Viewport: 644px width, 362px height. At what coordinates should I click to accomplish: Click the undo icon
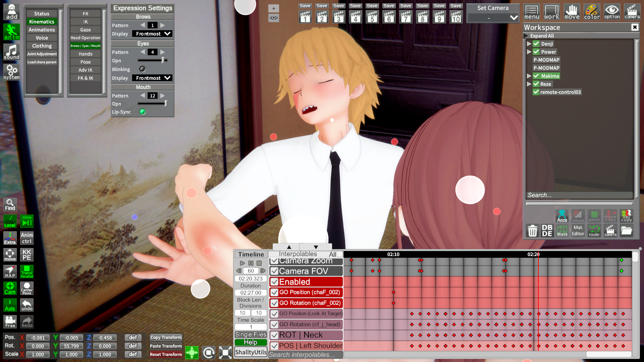[x=27, y=305]
